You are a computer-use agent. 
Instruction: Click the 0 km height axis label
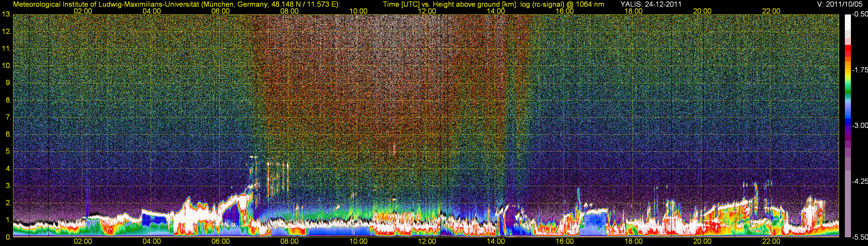click(8, 238)
